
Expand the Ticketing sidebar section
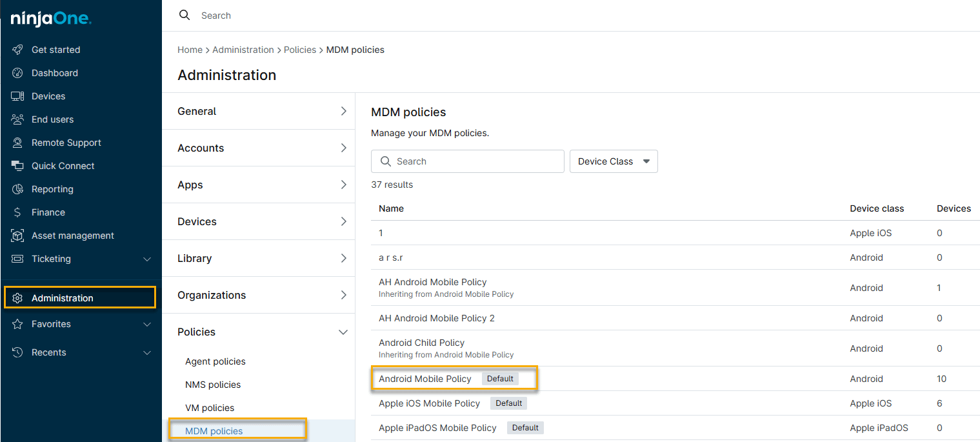coord(146,259)
